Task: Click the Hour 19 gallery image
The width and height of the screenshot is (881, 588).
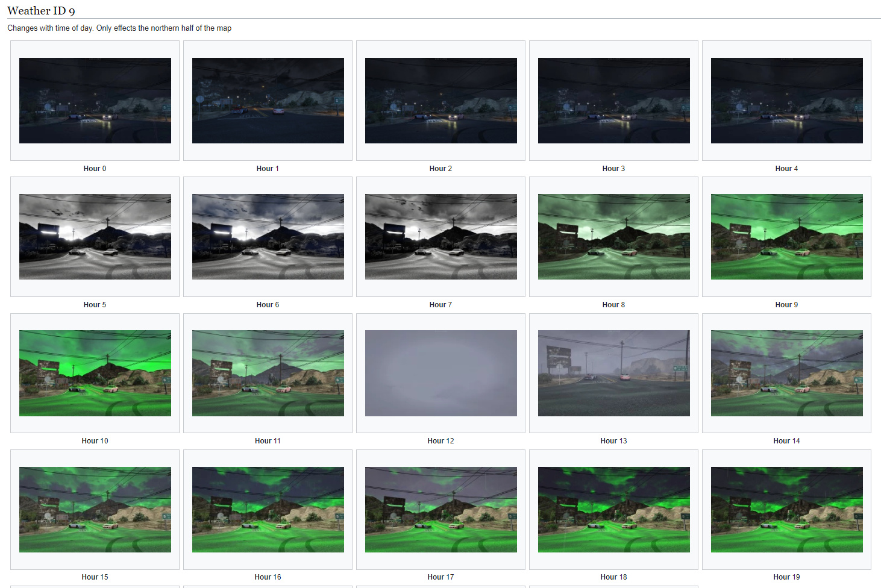Action: tap(787, 510)
